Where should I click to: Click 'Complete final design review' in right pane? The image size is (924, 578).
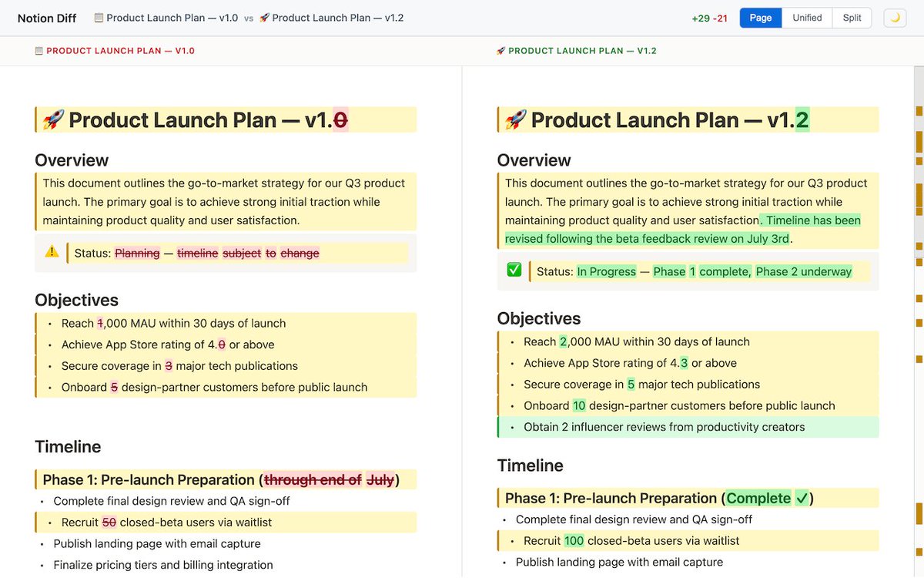[634, 519]
